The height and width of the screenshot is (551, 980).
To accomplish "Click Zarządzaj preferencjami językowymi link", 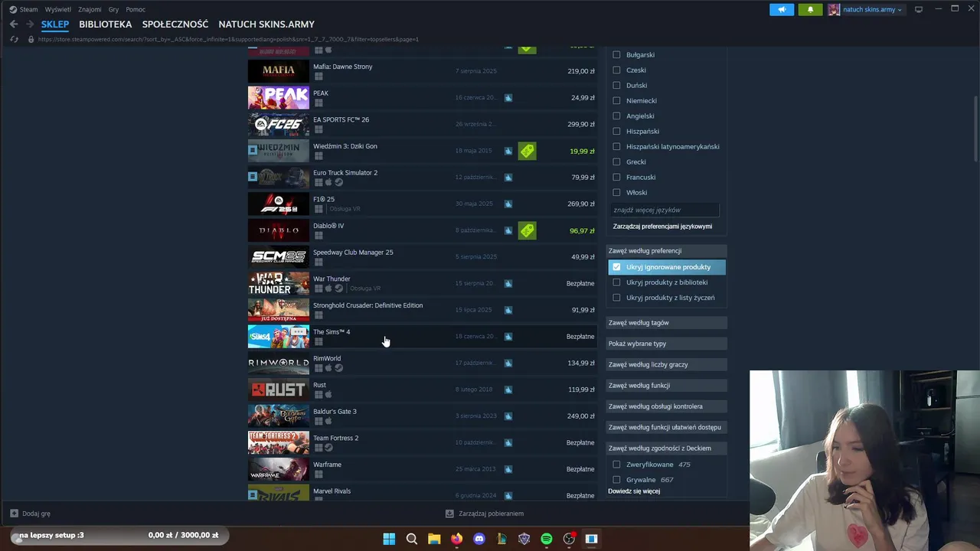I will point(662,227).
